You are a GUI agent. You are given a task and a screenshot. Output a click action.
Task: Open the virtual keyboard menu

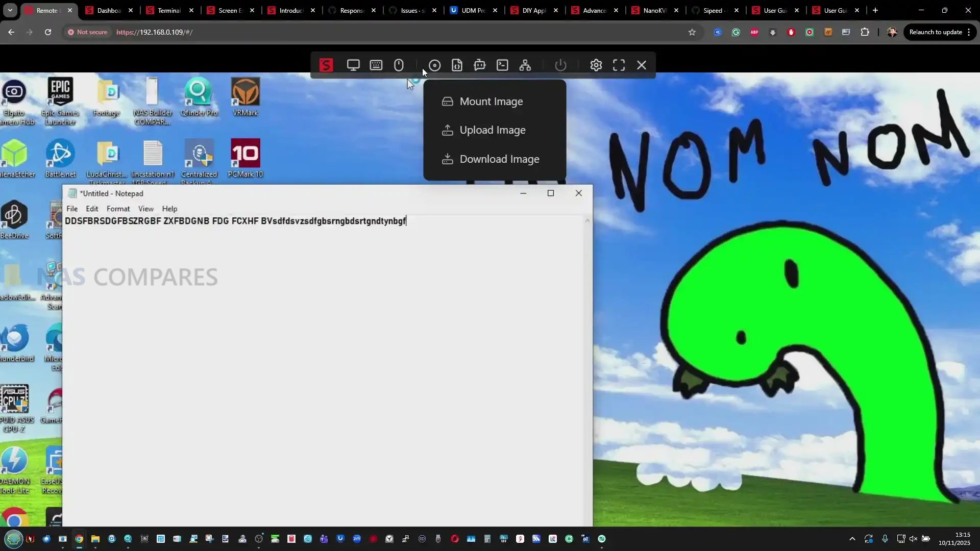(x=376, y=65)
